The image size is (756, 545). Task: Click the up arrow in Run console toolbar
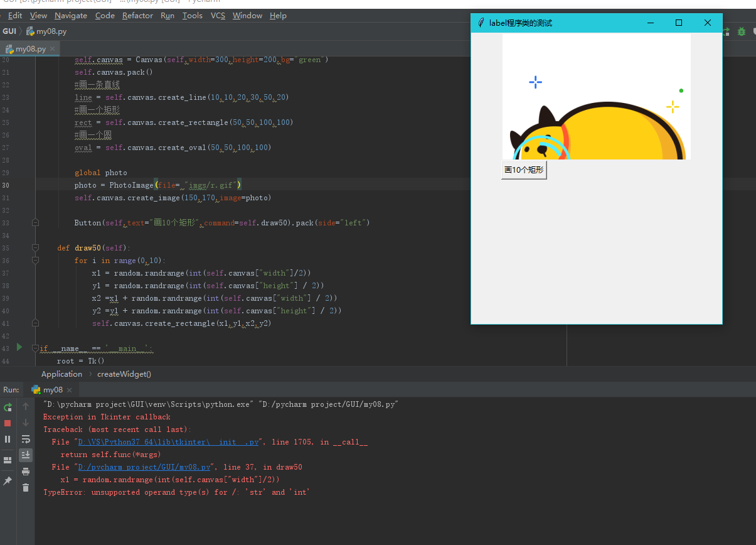tap(26, 407)
